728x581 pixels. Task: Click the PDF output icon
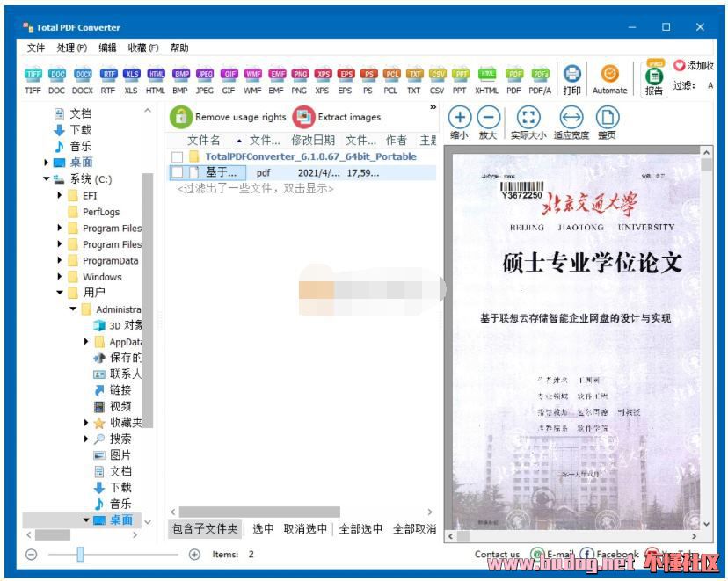point(514,81)
